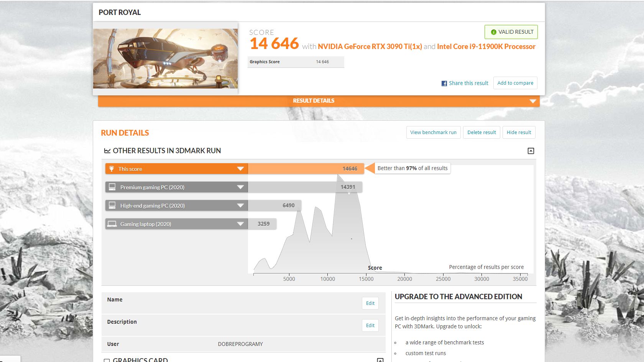644x362 pixels.
Task: Collapse the GRAPHICS CARD section arrow icon
Action: coord(379,359)
